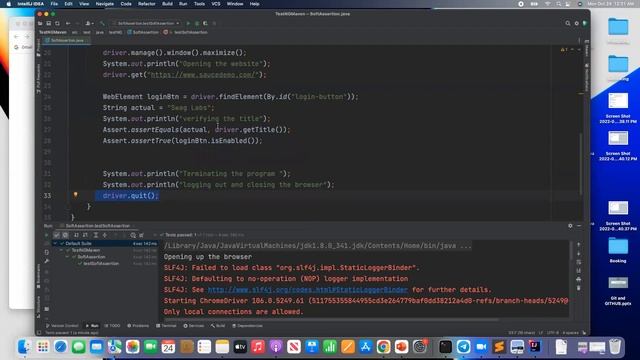The height and width of the screenshot is (360, 640).
Task: Open the Git and GITHUB.pptx desktop file
Action: 618,290
